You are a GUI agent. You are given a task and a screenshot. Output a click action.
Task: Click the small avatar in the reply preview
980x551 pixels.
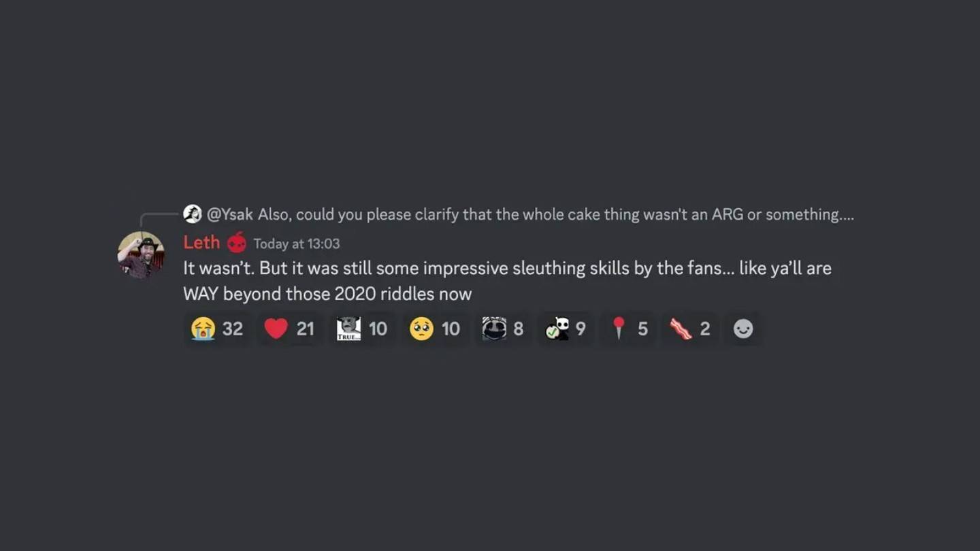[193, 214]
